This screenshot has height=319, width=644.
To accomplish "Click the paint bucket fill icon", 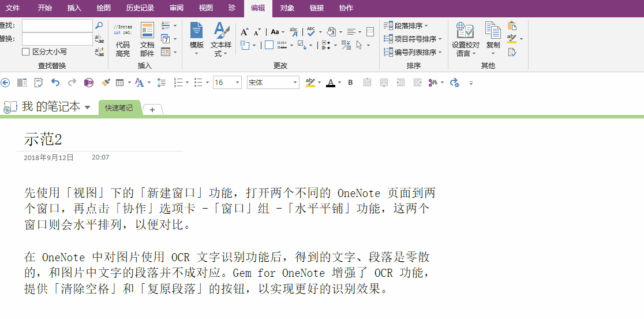I will 331,32.
